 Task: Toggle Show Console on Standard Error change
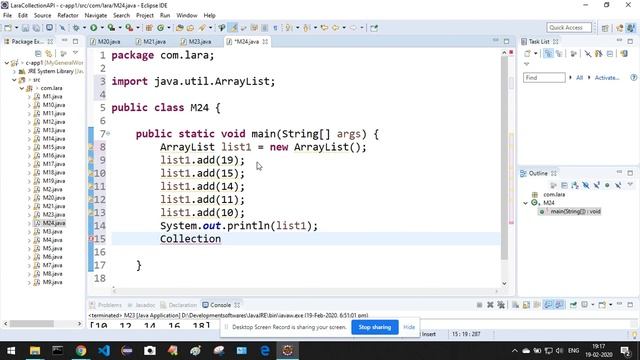pyautogui.click(x=559, y=305)
